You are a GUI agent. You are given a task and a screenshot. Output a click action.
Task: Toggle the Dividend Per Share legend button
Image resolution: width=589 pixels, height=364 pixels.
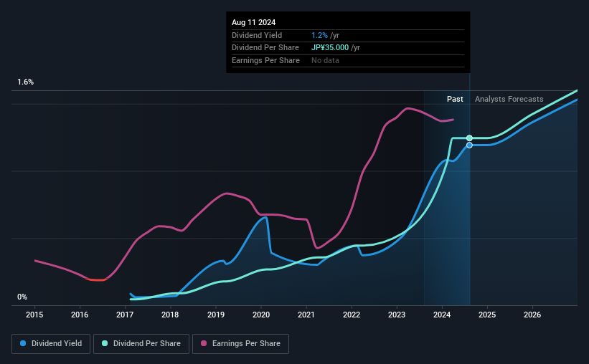click(141, 344)
